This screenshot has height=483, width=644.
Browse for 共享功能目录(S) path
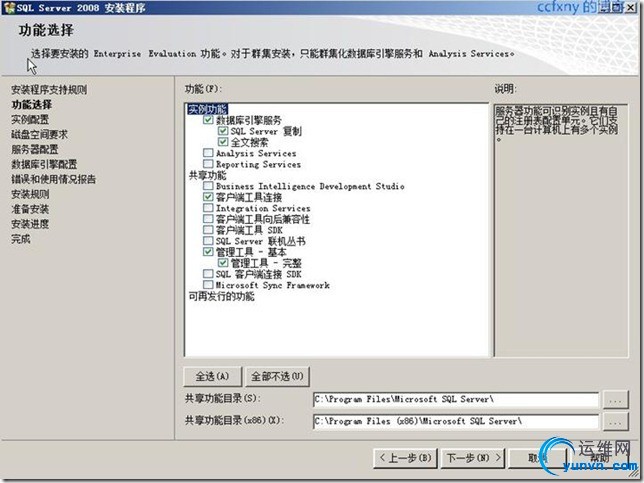(615, 400)
